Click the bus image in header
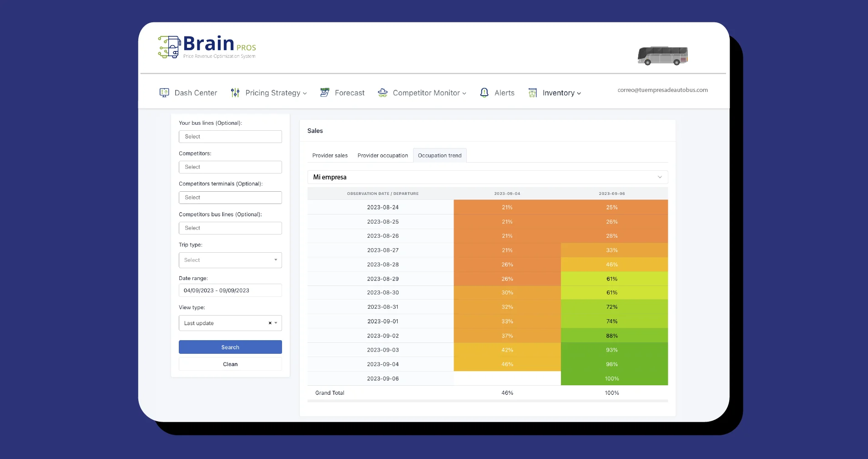This screenshot has height=459, width=868. tap(662, 56)
